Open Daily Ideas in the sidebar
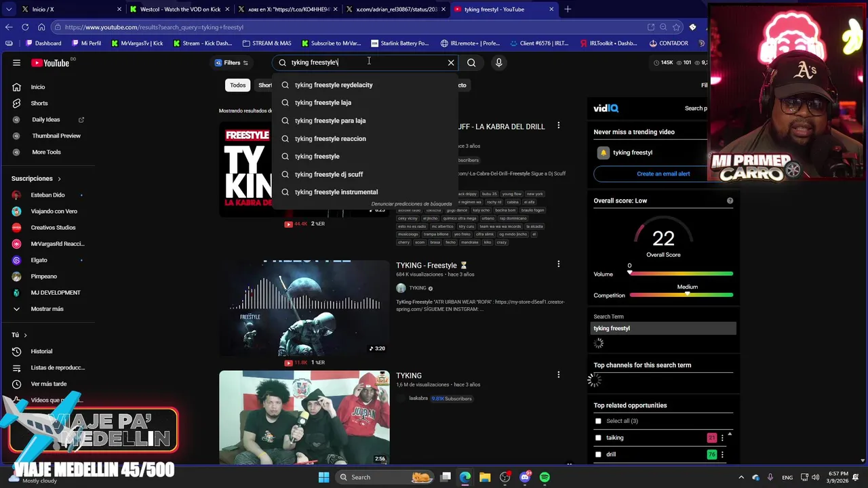Screen dimensions: 868x488 [47, 119]
